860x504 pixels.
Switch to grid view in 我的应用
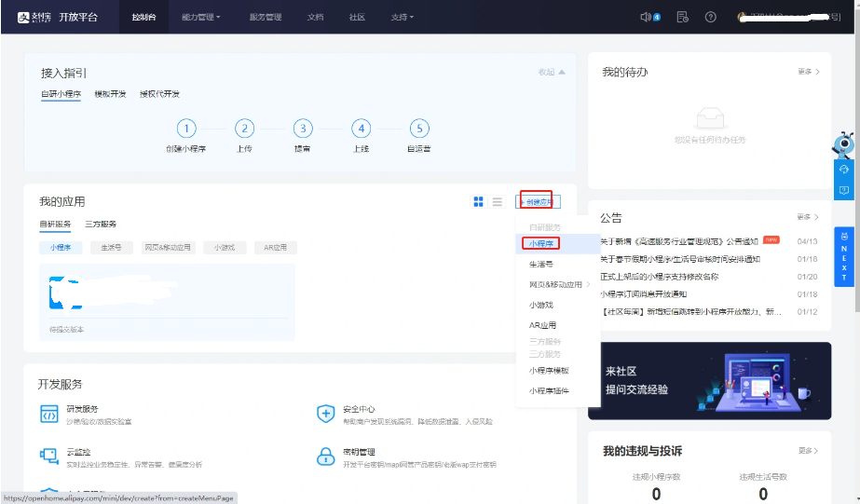[x=479, y=202]
